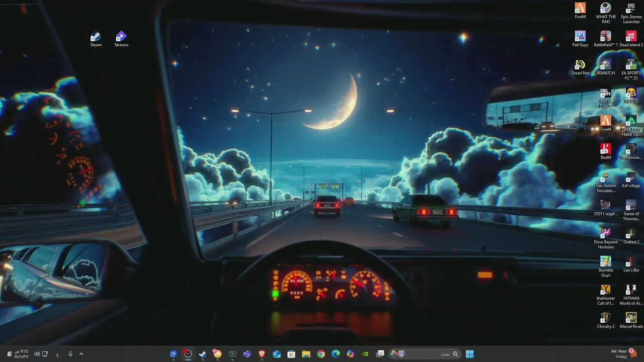Select the Battlefield 1 desktop icon
The width and height of the screenshot is (644, 362).
[606, 39]
